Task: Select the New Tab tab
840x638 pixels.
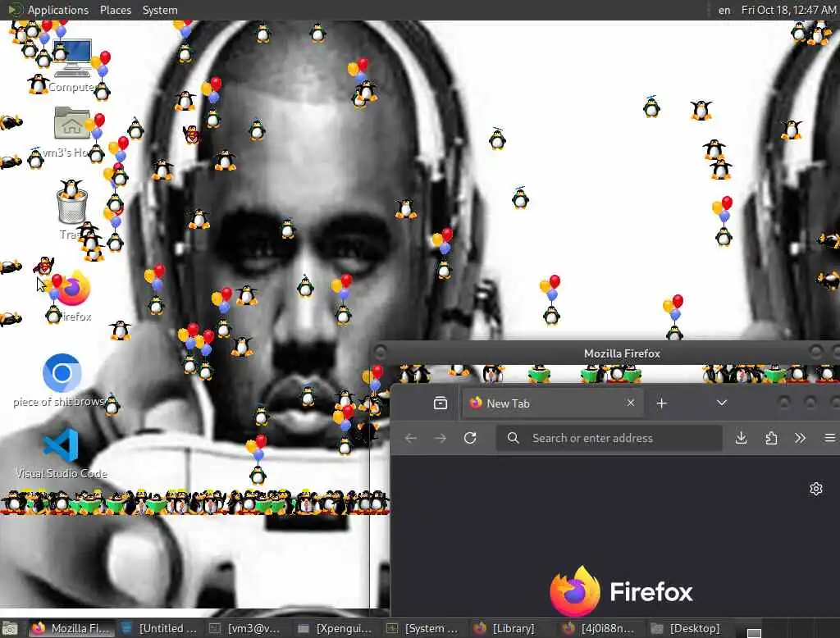Action: [552, 403]
